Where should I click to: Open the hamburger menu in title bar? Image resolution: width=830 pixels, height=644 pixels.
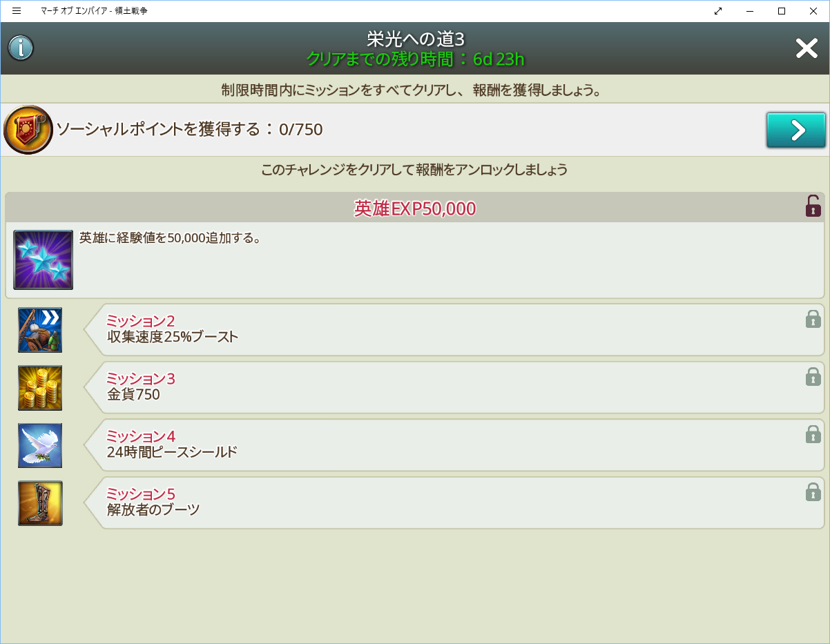coord(17,11)
